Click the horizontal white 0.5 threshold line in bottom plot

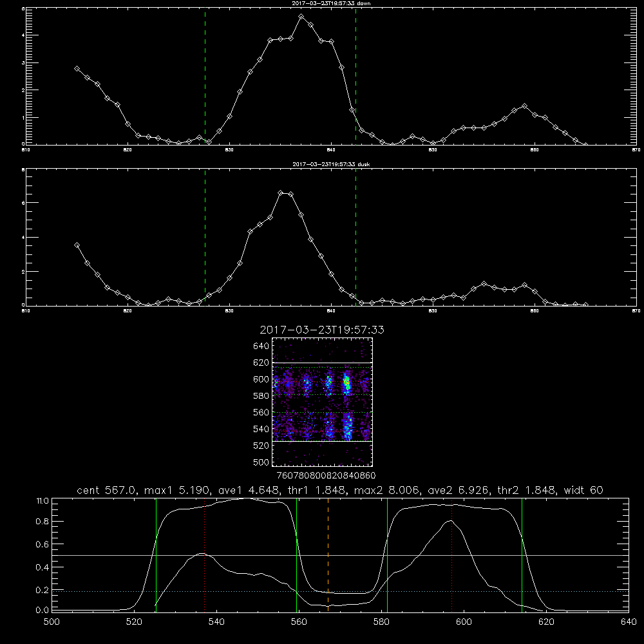click(x=341, y=555)
